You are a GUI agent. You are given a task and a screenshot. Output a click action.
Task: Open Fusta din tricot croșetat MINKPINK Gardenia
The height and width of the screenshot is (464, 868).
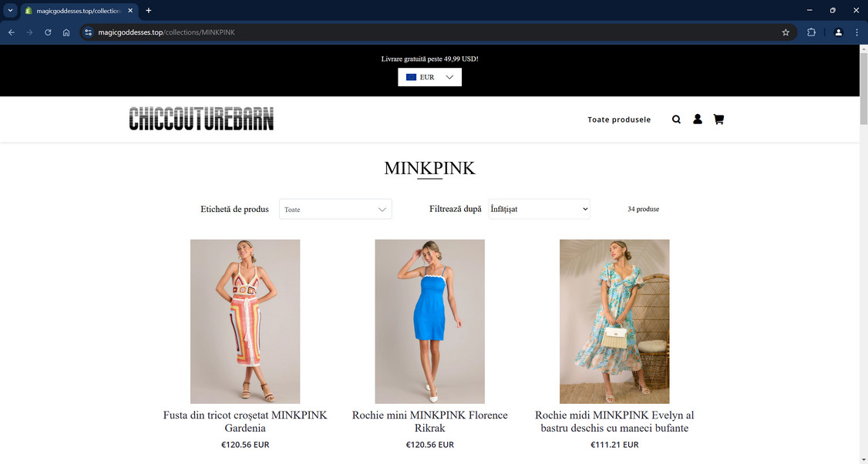click(245, 422)
